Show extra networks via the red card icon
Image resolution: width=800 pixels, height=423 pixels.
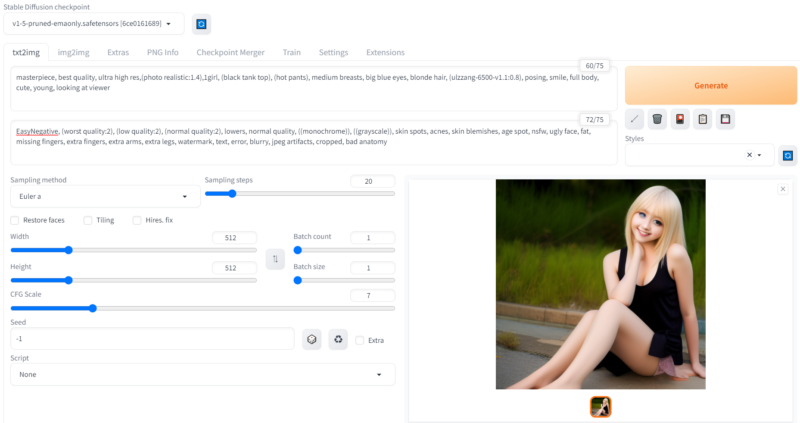click(x=680, y=119)
